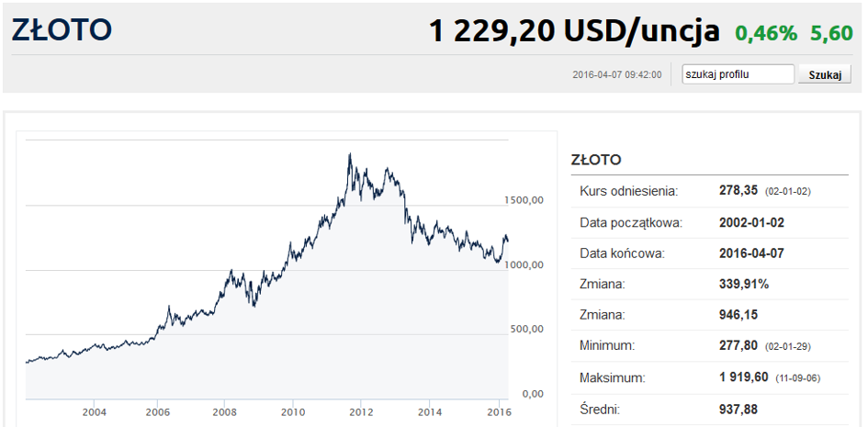868x427 pixels.
Task: Click the 1000,00 gridline price label
Action: [524, 264]
